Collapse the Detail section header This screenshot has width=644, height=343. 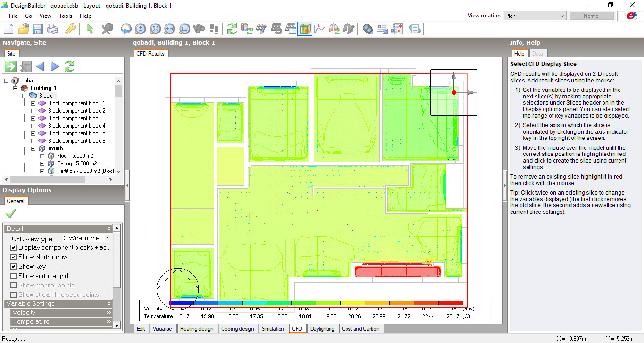tap(58, 229)
